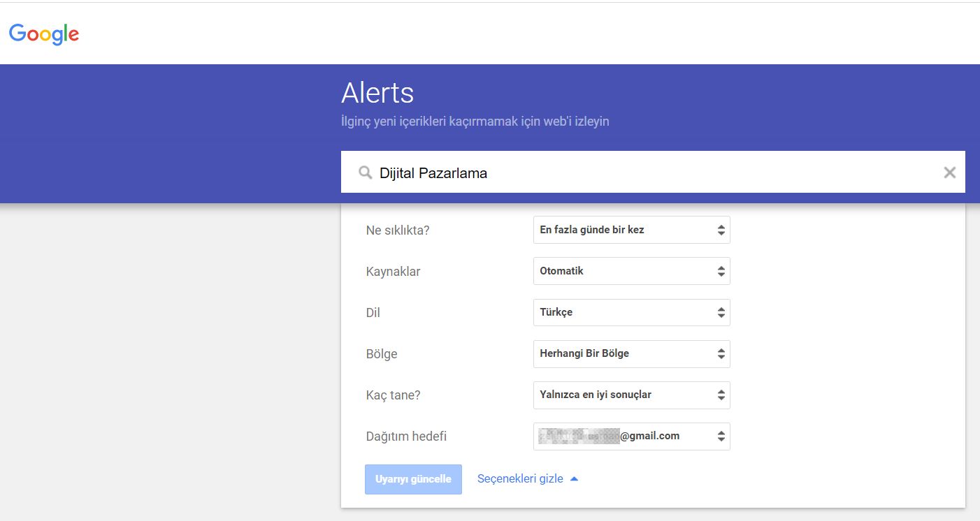Click the Google logo
Image resolution: width=980 pixels, height=521 pixels.
[44, 34]
